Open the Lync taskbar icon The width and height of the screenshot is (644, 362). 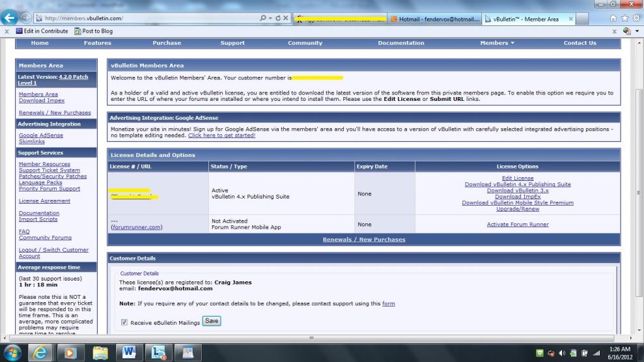tap(158, 352)
